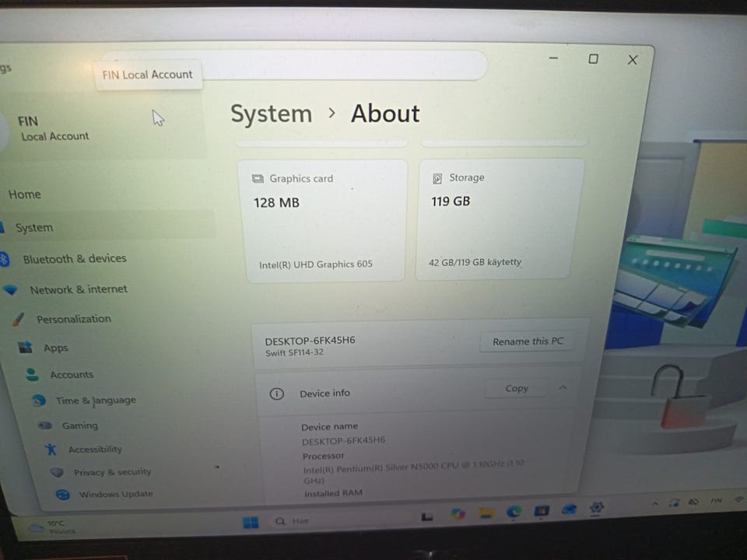Go to Home in Settings sidebar

25,194
